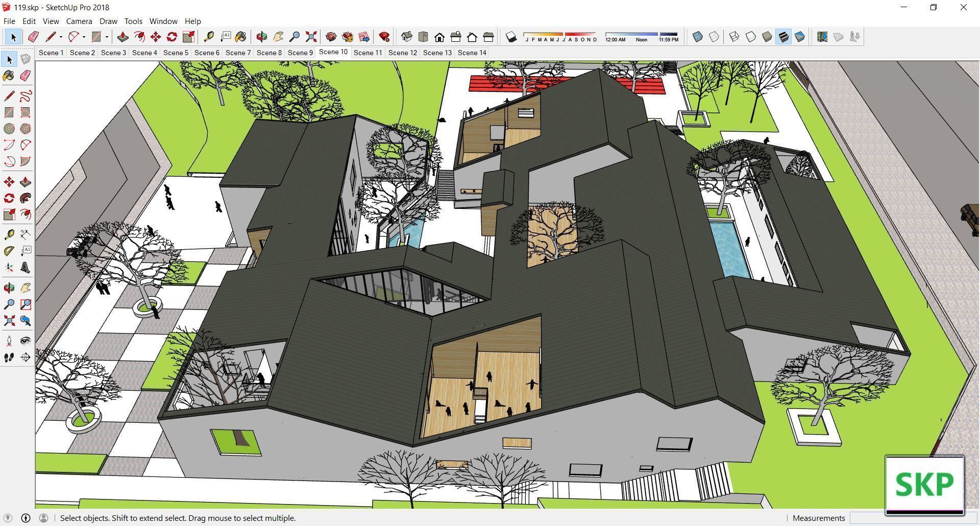Enable Hidden Line face style
The image size is (980, 526).
(x=751, y=37)
